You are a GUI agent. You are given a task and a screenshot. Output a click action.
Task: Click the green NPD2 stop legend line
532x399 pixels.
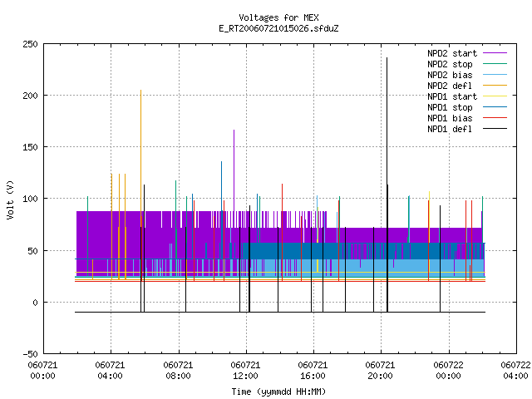pyautogui.click(x=495, y=63)
